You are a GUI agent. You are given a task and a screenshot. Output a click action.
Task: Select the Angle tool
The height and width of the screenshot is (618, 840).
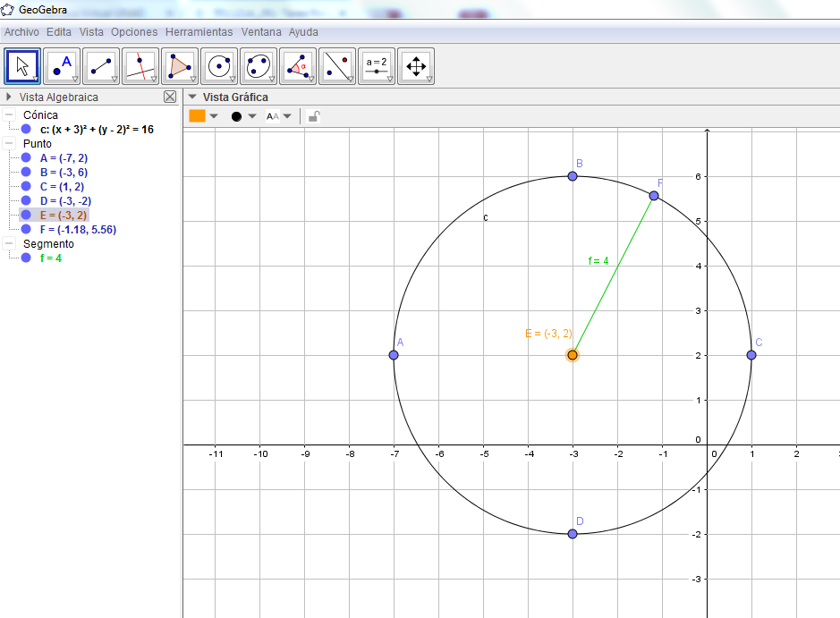[x=298, y=65]
